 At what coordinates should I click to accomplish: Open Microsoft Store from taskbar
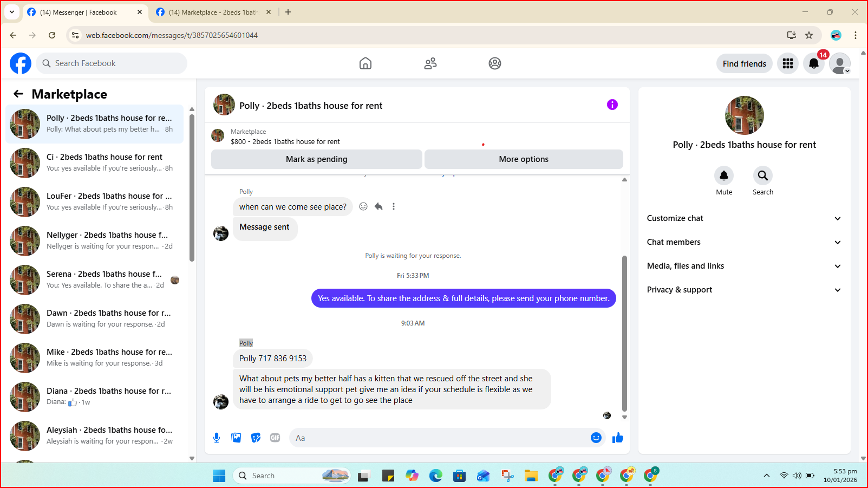pyautogui.click(x=460, y=476)
